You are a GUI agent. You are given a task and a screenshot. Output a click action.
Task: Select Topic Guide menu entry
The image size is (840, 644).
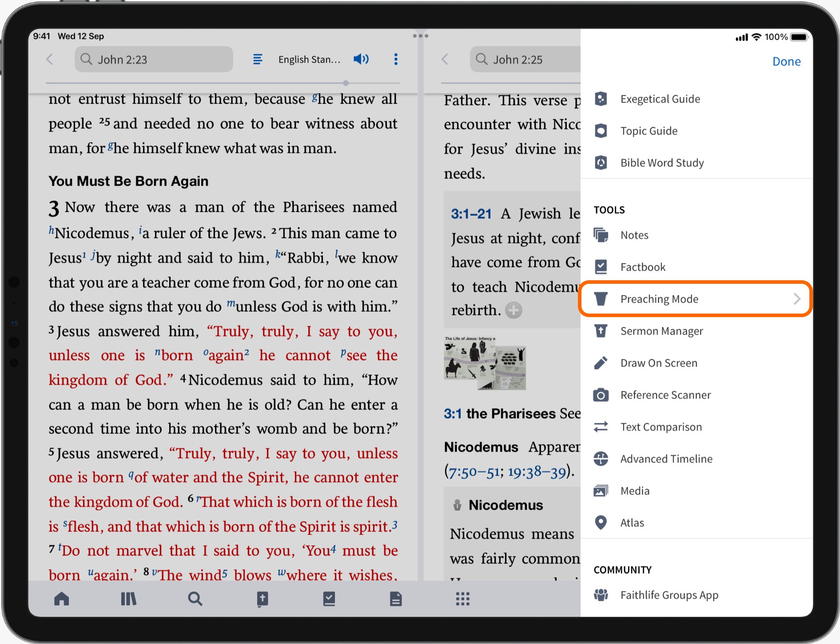(697, 131)
